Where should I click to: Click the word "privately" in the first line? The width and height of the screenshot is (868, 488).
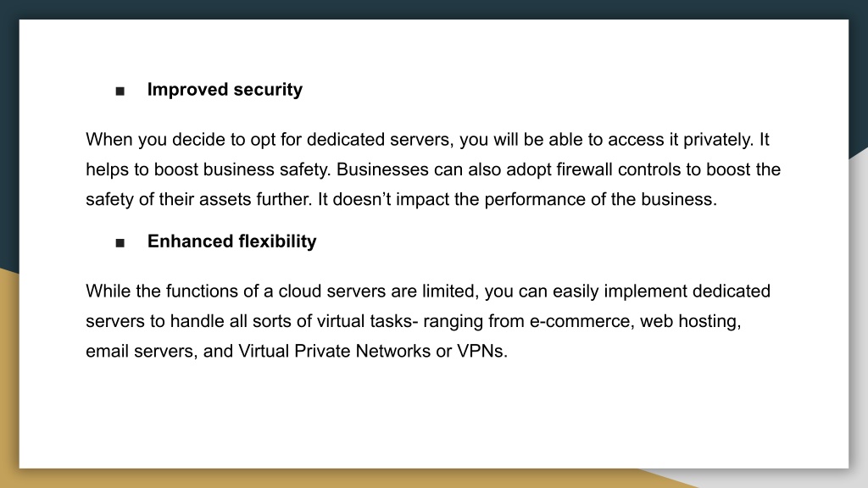[719, 140]
